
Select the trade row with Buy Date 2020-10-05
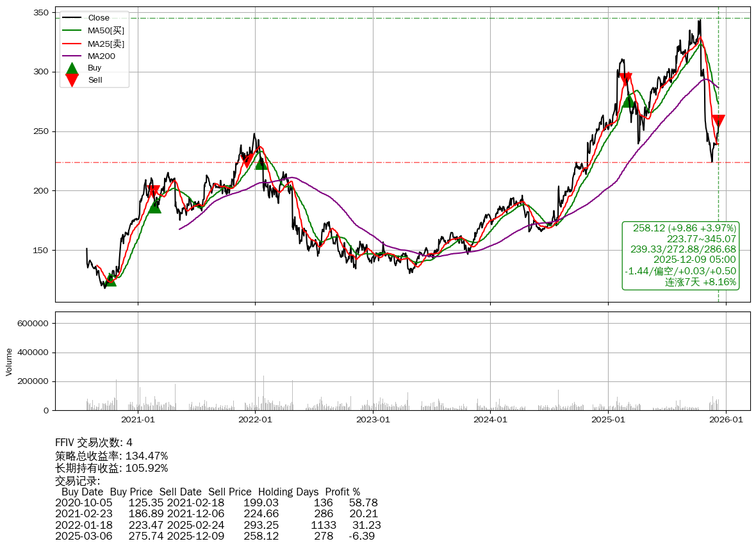point(216,504)
